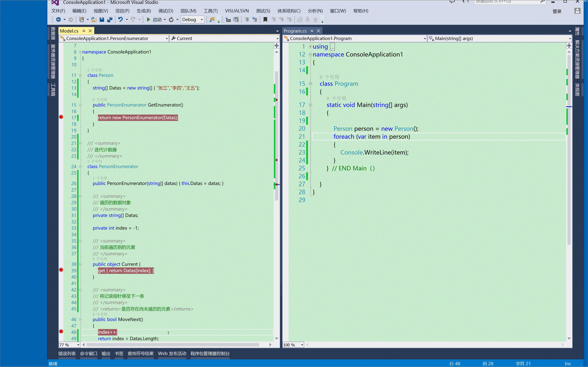Remove the breakpoint on line 17

point(61,117)
